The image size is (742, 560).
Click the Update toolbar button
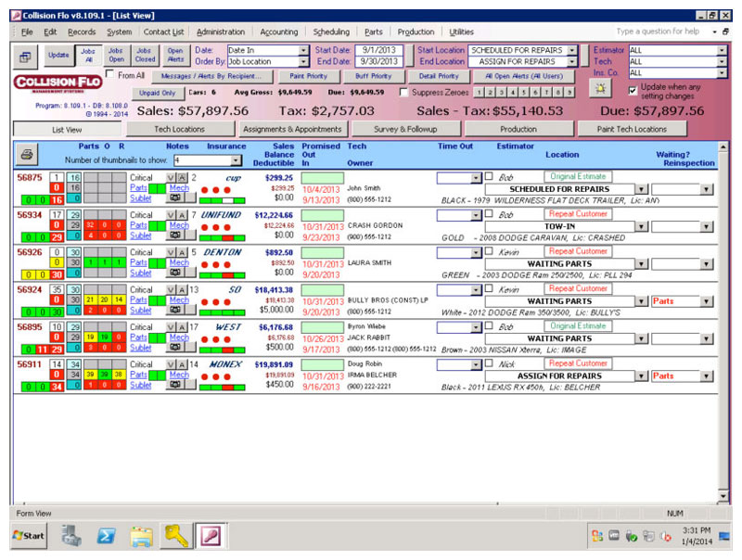pos(58,56)
